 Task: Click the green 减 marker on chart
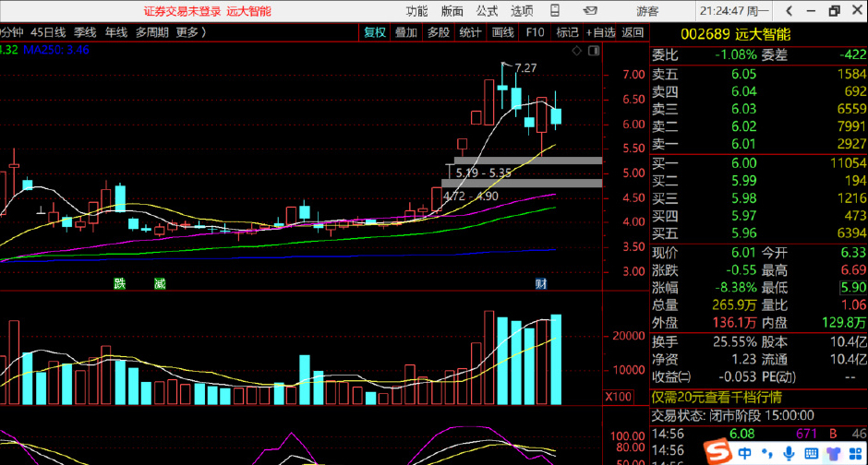coord(160,283)
